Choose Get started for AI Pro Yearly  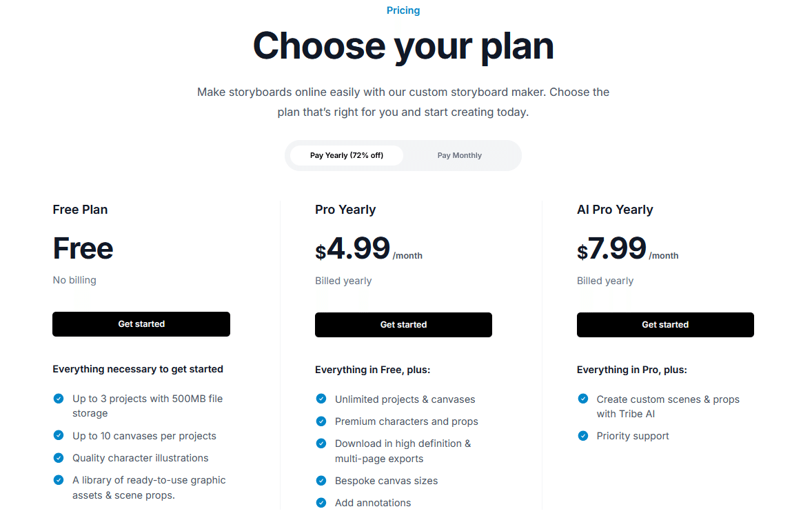point(665,325)
